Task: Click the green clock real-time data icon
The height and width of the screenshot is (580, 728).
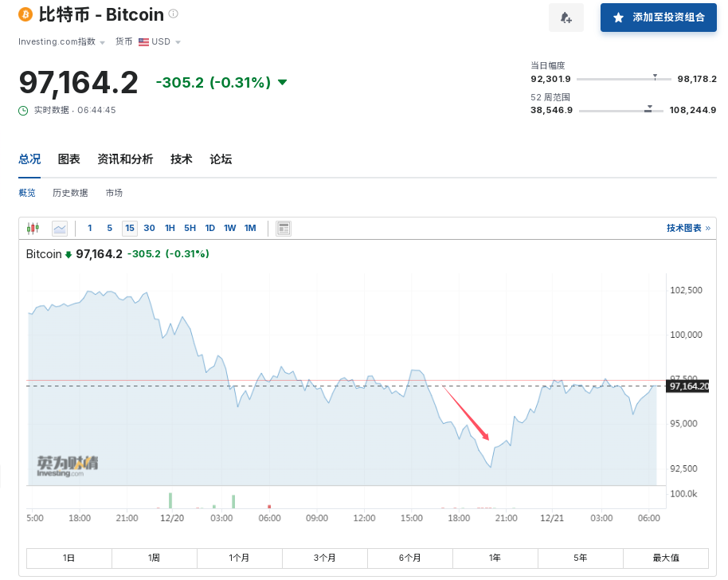Action: pyautogui.click(x=24, y=110)
